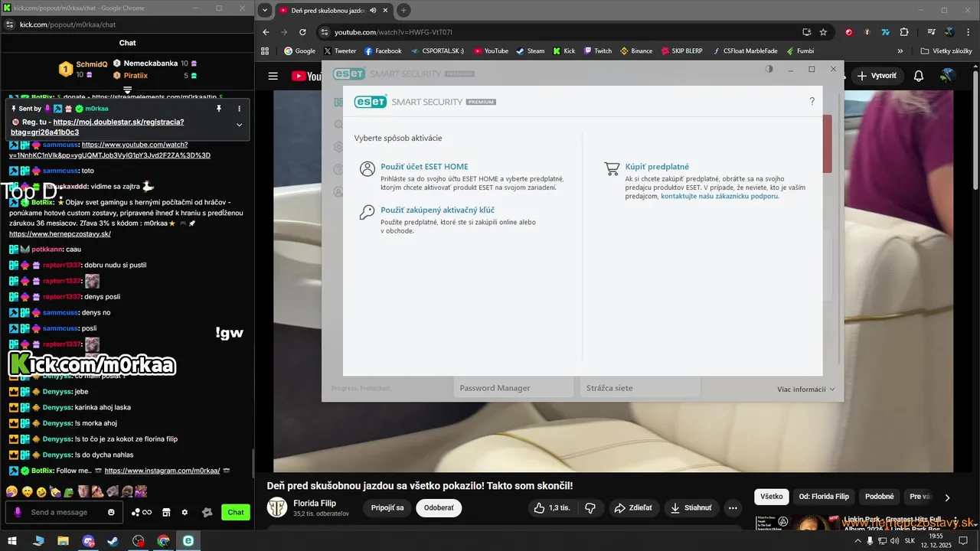Open Steam from Windows taskbar

coord(113,541)
